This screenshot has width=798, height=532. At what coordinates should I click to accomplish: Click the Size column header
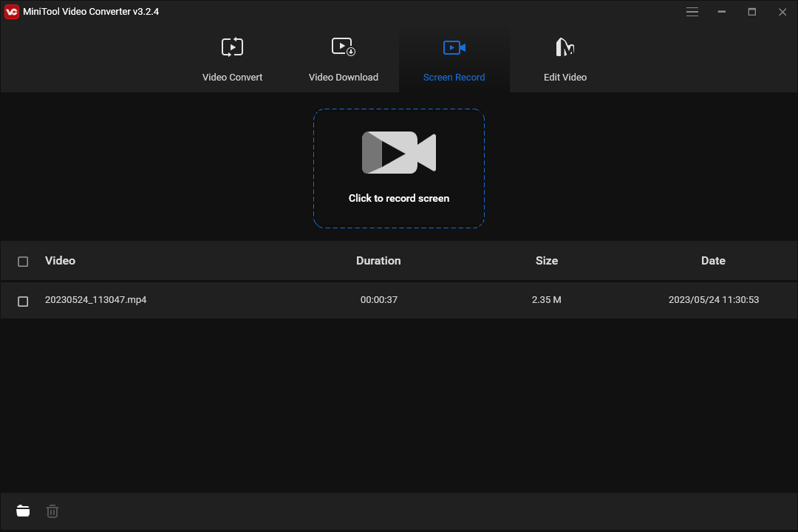click(x=547, y=261)
